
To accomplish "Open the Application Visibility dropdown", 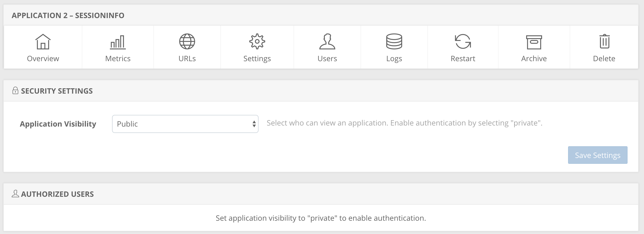I will pos(185,124).
